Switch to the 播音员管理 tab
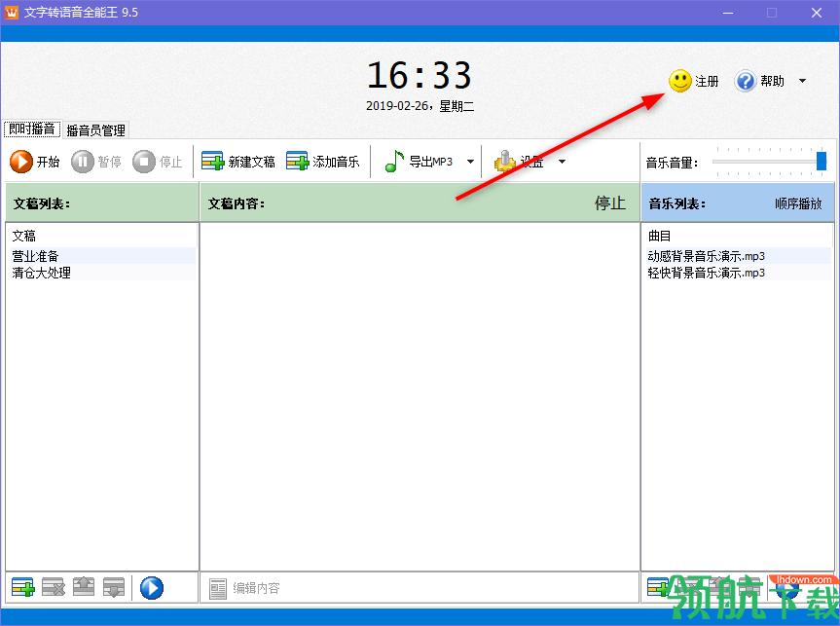Image resolution: width=840 pixels, height=626 pixels. point(96,129)
